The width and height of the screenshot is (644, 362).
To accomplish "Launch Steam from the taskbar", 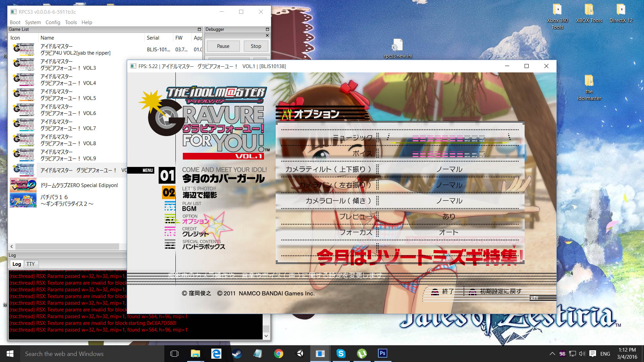I will tap(237, 354).
